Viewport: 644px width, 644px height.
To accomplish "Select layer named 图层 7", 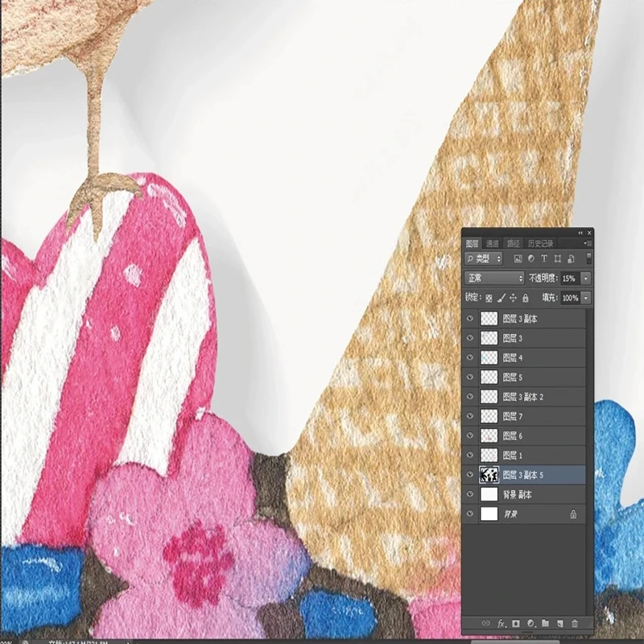I will click(513, 416).
